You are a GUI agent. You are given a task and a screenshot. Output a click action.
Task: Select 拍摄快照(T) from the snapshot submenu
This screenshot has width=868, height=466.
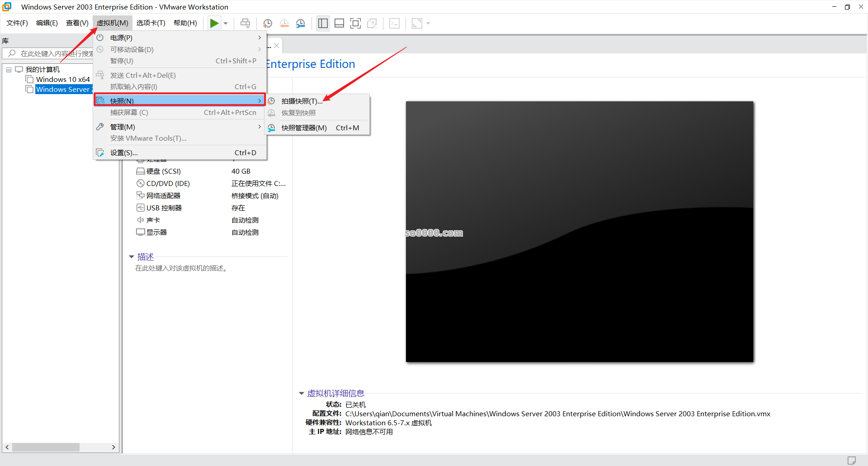(301, 100)
